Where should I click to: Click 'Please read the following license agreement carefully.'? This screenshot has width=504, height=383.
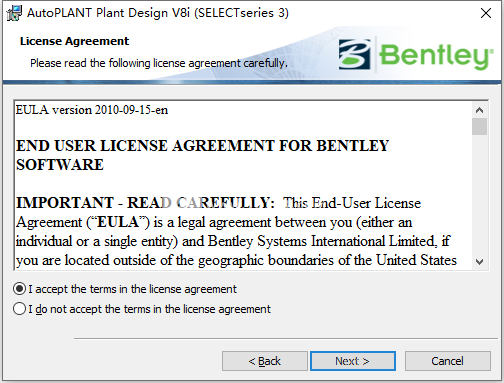tap(159, 63)
